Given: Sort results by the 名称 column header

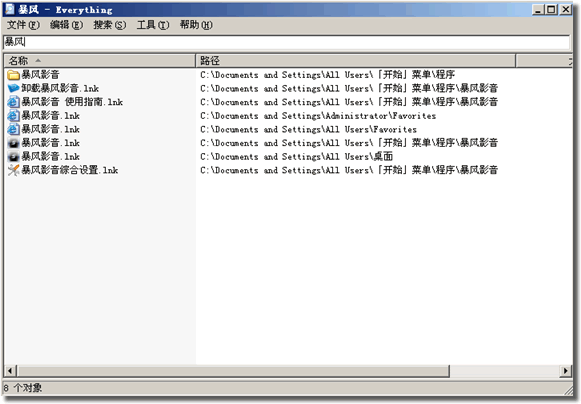Looking at the screenshot, I should (100, 61).
